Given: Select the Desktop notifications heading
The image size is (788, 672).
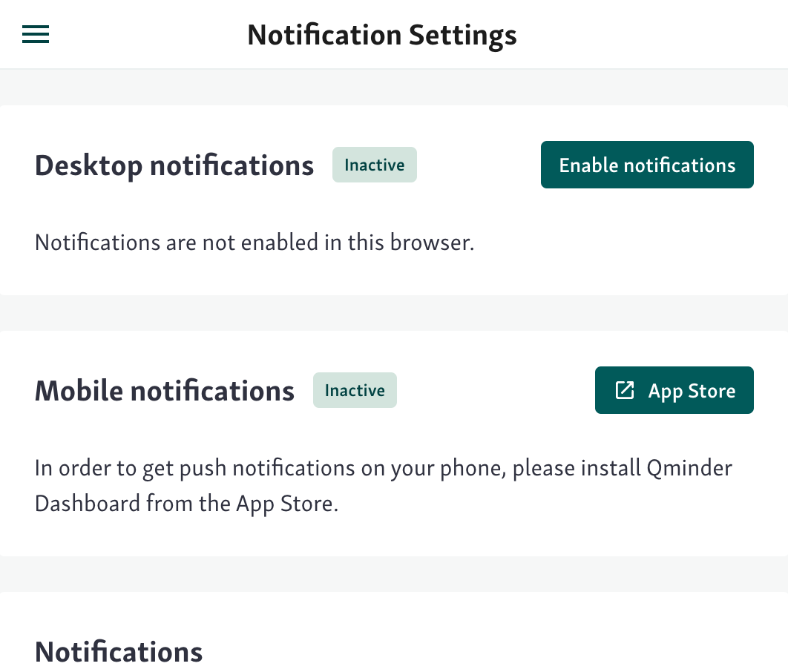Looking at the screenshot, I should click(x=174, y=165).
